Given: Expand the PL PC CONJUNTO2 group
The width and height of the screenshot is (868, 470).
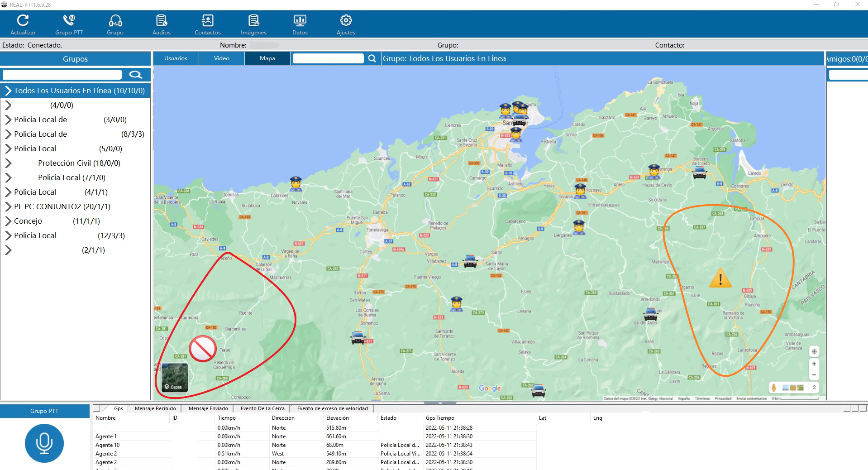Looking at the screenshot, I should click(x=8, y=206).
